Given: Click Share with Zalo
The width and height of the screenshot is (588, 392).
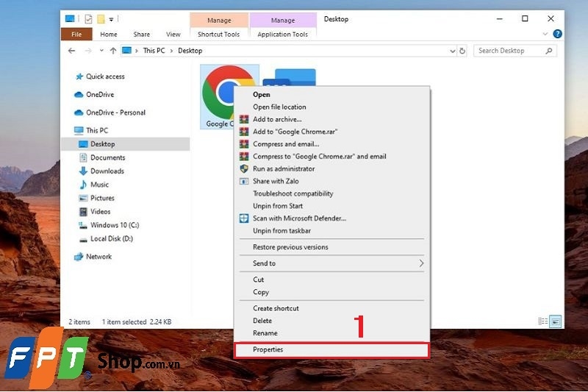Looking at the screenshot, I should pyautogui.click(x=331, y=181).
